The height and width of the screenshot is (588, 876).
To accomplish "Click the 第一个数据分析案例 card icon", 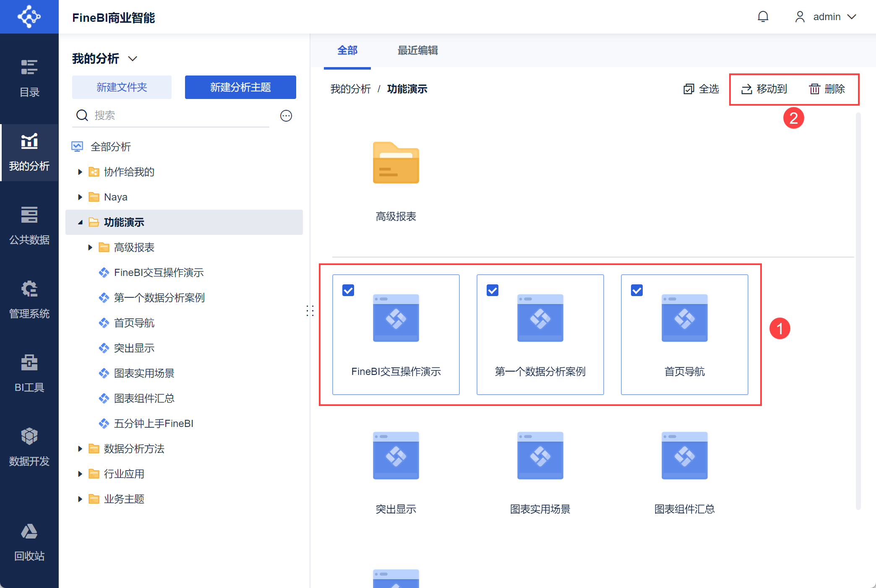I will [x=540, y=318].
